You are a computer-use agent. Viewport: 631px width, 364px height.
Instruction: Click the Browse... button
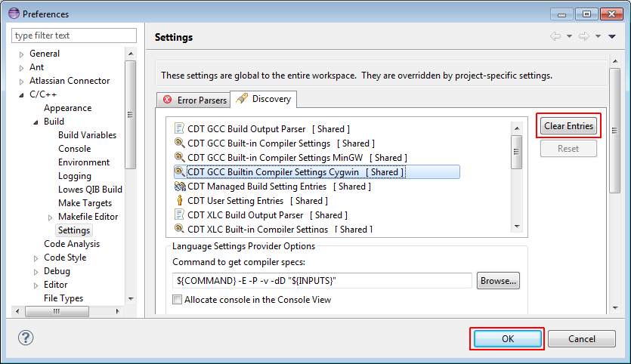(498, 281)
